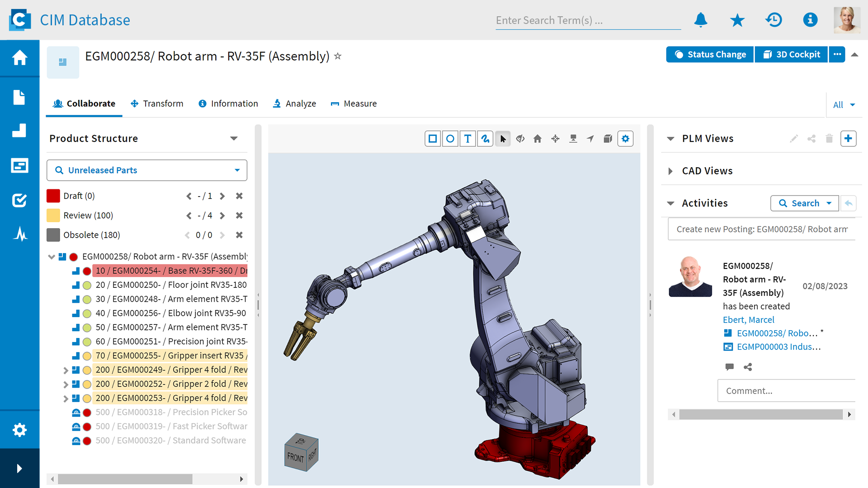The image size is (868, 488).
Task: Open the Ebert, Marcel link
Action: click(x=748, y=319)
